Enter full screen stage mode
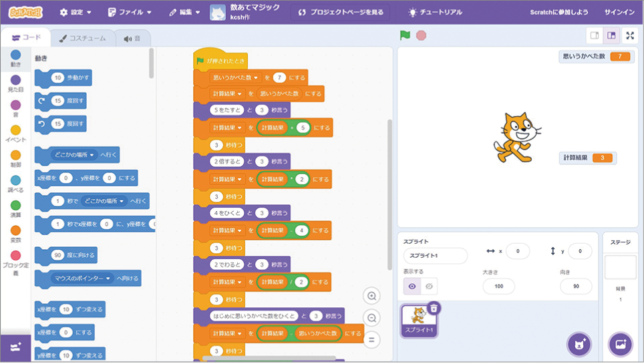Image resolution: width=644 pixels, height=364 pixels. coord(629,35)
